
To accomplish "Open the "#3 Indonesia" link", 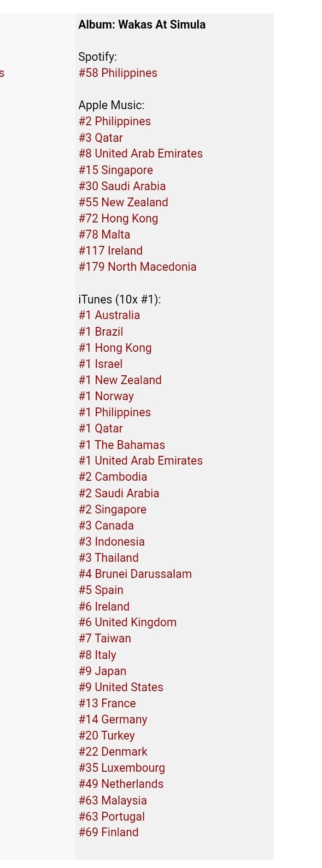I will [111, 542].
